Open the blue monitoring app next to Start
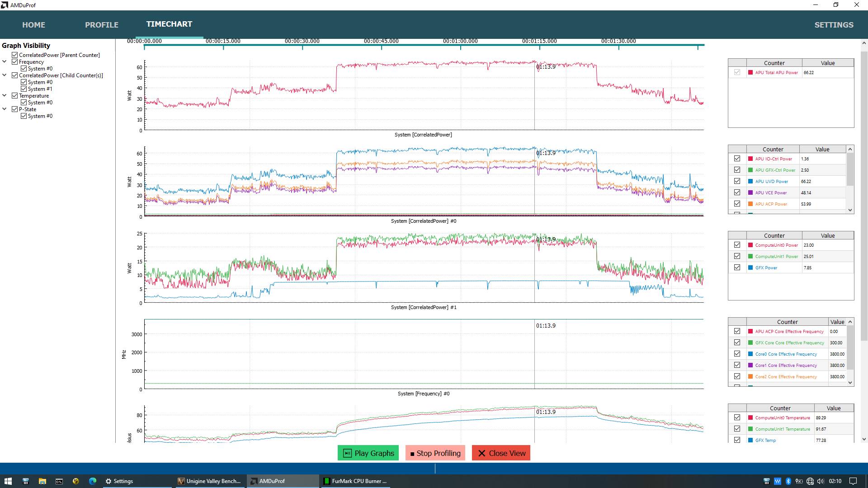Viewport: 868px width, 488px height. [x=26, y=481]
